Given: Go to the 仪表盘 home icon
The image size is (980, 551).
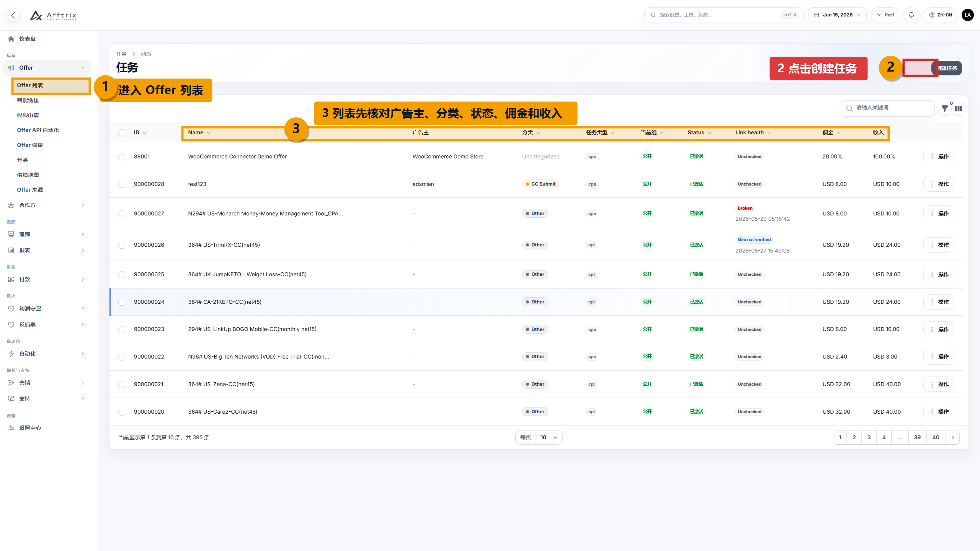Looking at the screenshot, I should pos(11,39).
